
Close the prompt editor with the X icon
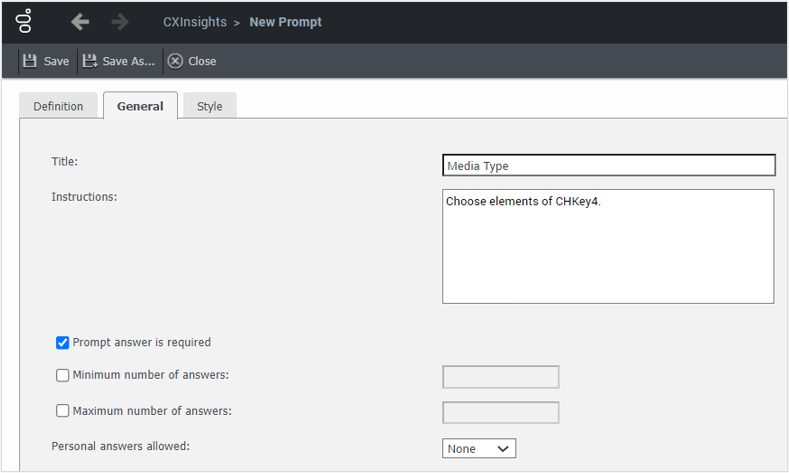(175, 61)
